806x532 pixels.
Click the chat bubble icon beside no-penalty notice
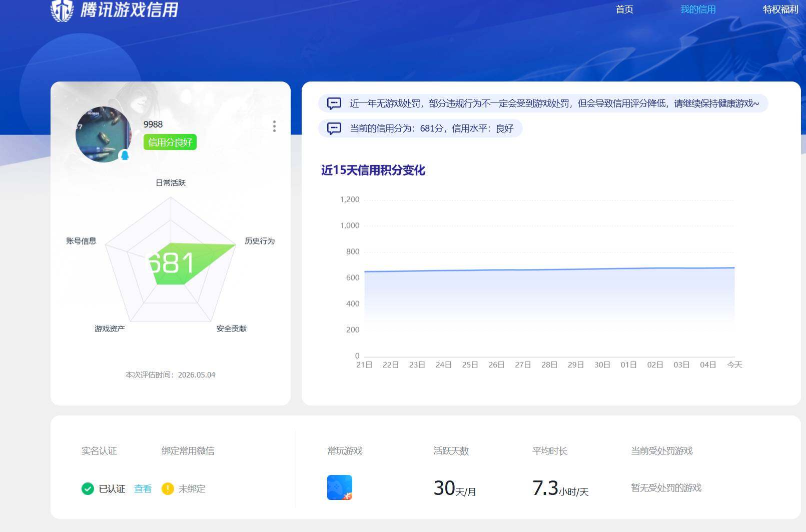[334, 103]
